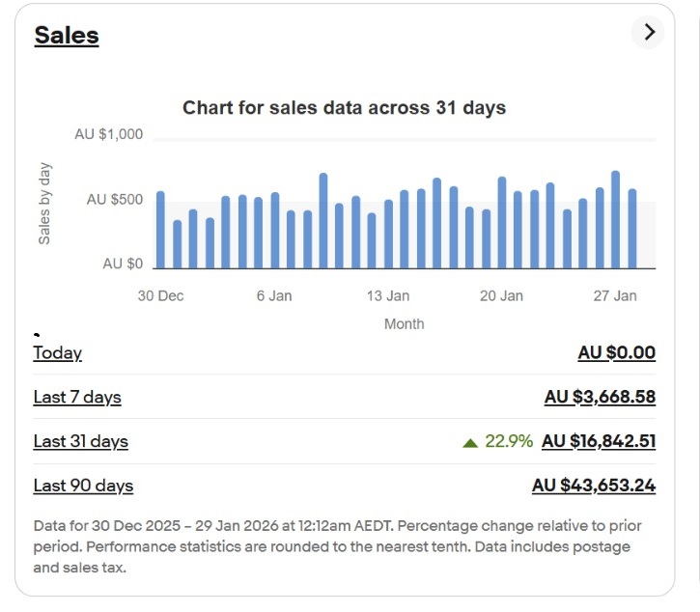Screen dimensions: 700x612
Task: Click the AU $0.00 amount for Today
Action: 616,353
